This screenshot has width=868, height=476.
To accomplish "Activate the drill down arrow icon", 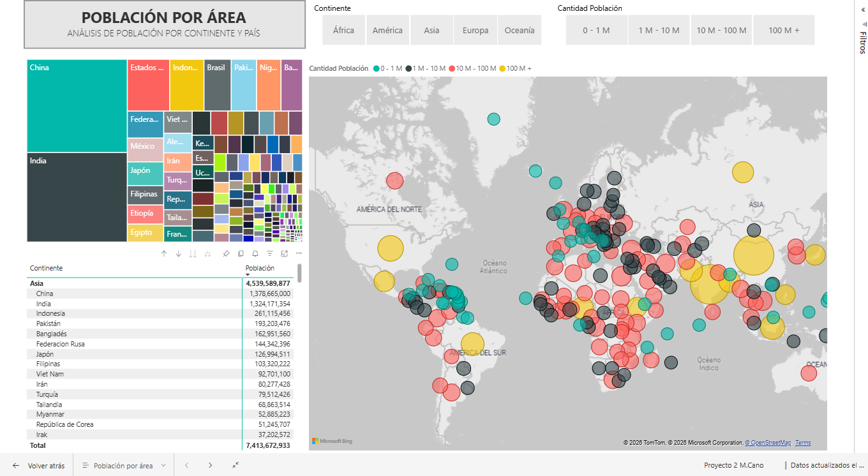I will coord(179,253).
